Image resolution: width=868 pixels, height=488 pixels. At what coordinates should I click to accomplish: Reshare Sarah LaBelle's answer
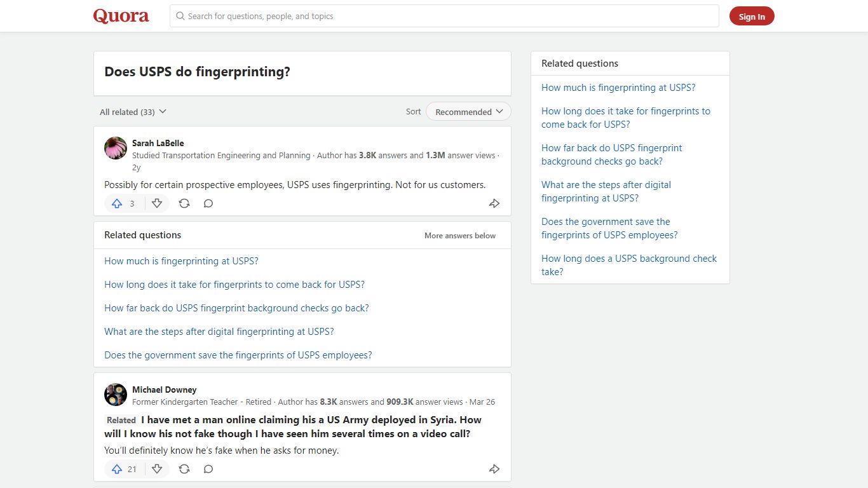click(x=184, y=203)
